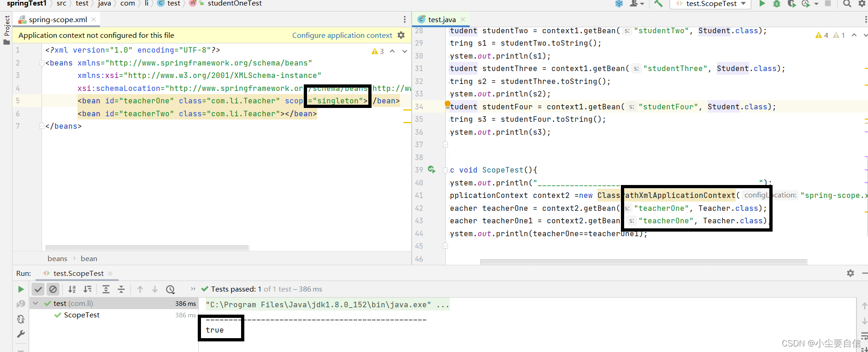This screenshot has height=352, width=868.
Task: Toggle Show Ignored tests button
Action: [x=53, y=289]
